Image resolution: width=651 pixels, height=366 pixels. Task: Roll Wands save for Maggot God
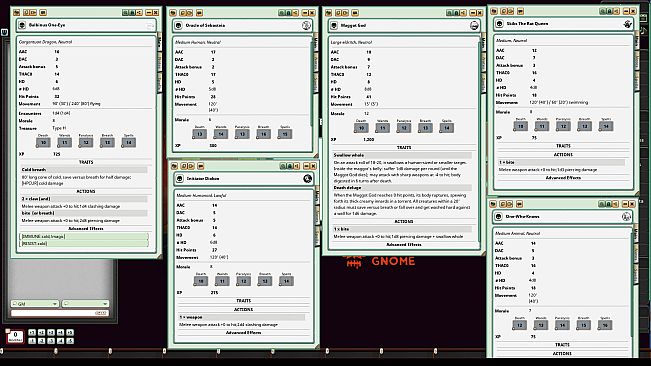(382, 128)
